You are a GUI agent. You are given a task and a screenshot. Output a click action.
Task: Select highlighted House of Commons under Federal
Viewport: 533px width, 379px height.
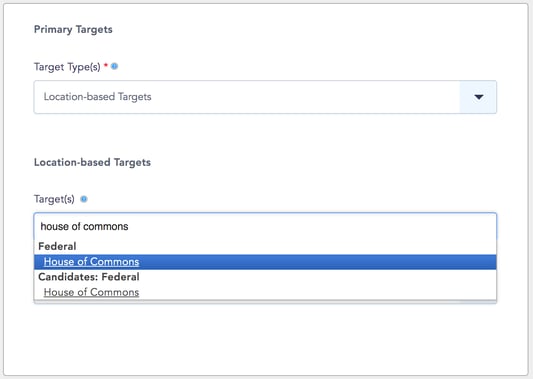click(91, 262)
